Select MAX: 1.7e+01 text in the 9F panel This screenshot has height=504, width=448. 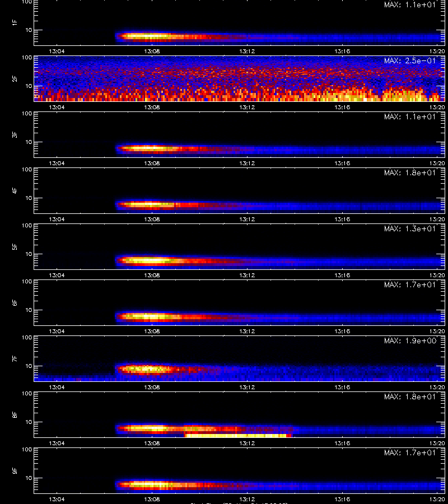(410, 452)
